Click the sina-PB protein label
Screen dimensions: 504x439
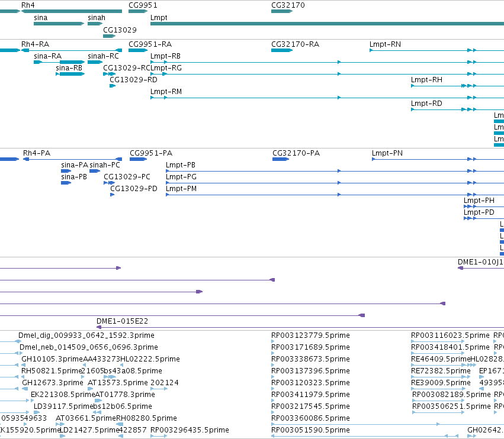tap(74, 177)
